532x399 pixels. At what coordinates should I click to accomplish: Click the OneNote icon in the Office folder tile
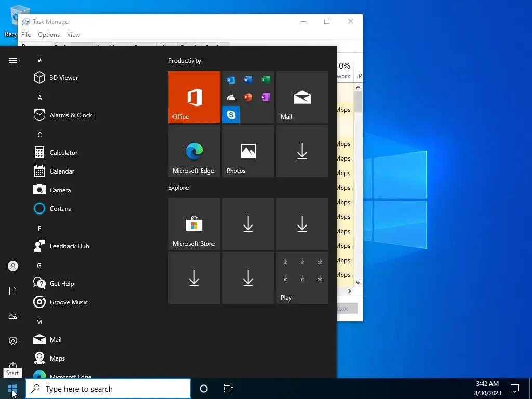tap(265, 97)
